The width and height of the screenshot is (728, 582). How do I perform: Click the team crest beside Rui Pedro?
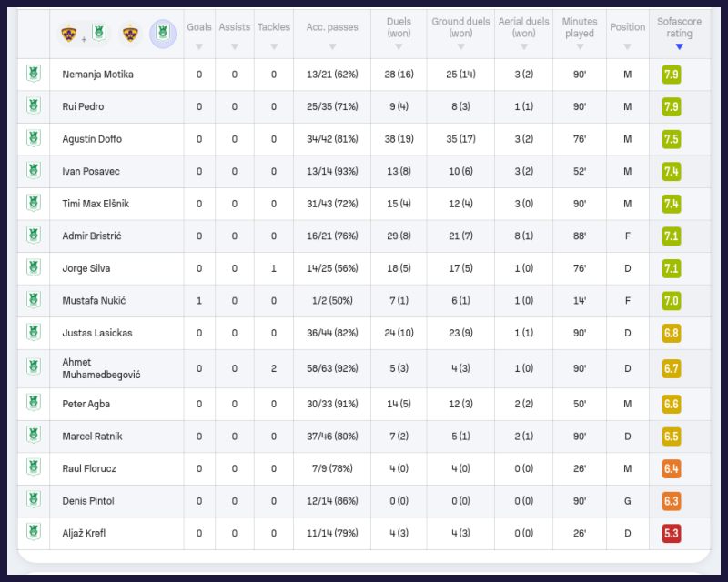tap(34, 106)
